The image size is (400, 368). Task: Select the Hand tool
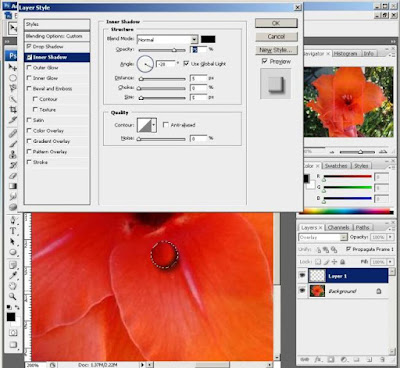click(13, 286)
